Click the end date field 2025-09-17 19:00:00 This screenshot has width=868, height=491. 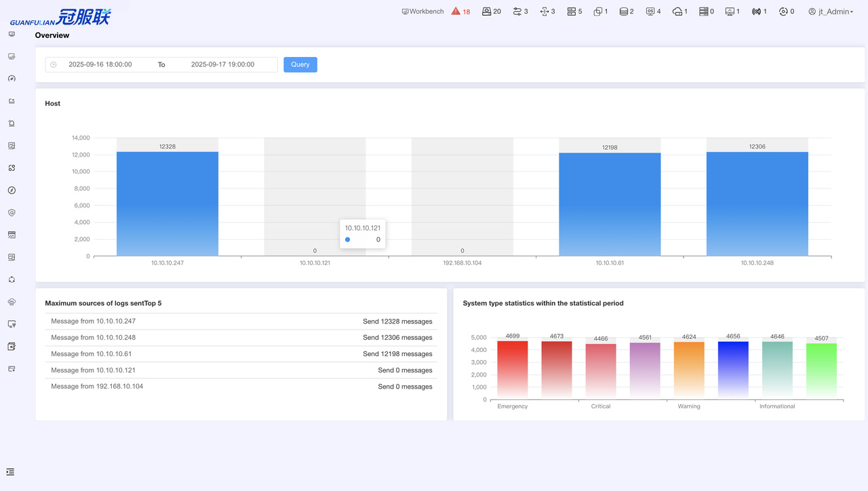click(x=222, y=65)
